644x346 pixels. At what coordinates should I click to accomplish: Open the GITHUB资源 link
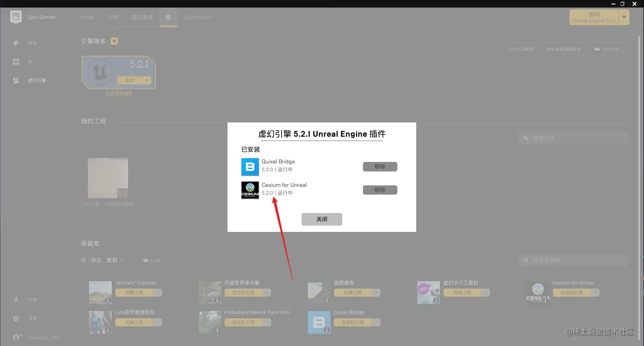pyautogui.click(x=521, y=49)
